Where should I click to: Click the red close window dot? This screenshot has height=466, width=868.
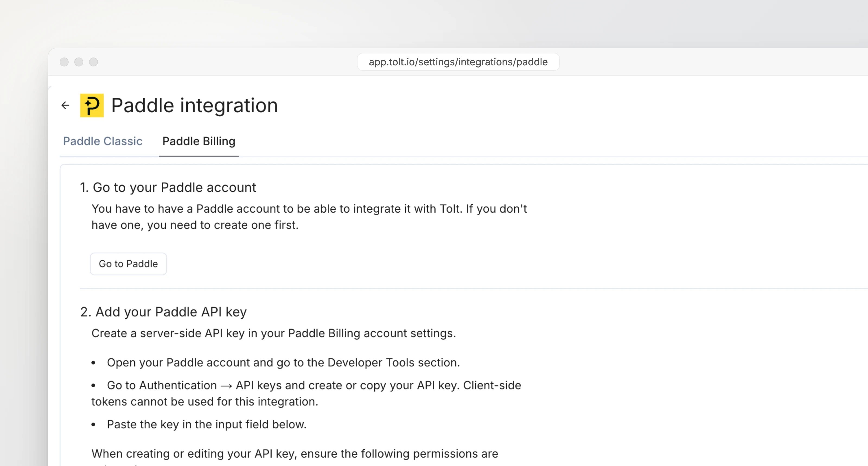tap(64, 62)
